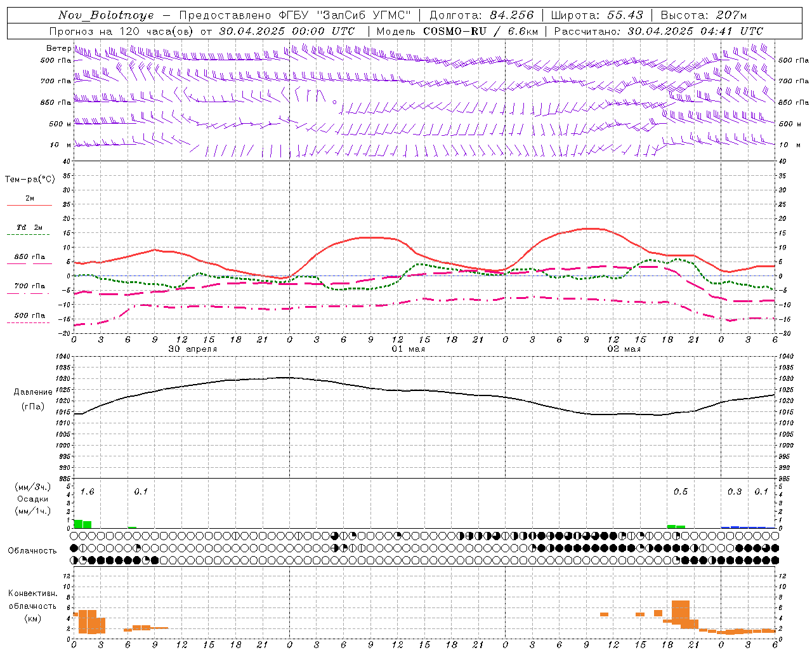Click the 2м red temperature legend line
The width and height of the screenshot is (812, 650).
[29, 205]
